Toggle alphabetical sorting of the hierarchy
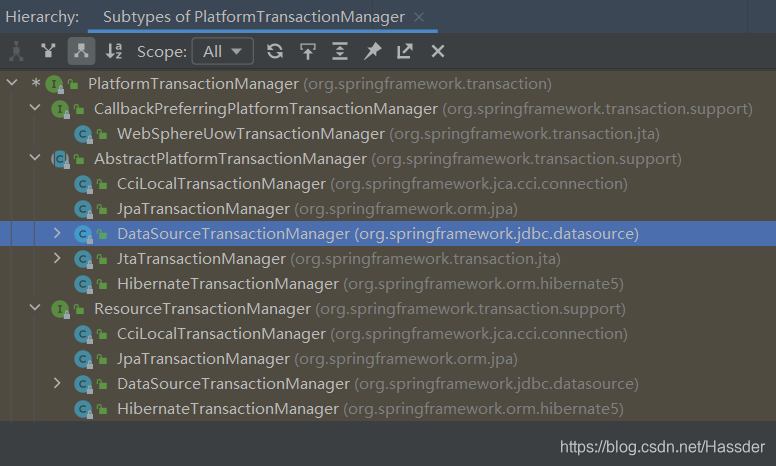776x466 pixels. pyautogui.click(x=114, y=51)
